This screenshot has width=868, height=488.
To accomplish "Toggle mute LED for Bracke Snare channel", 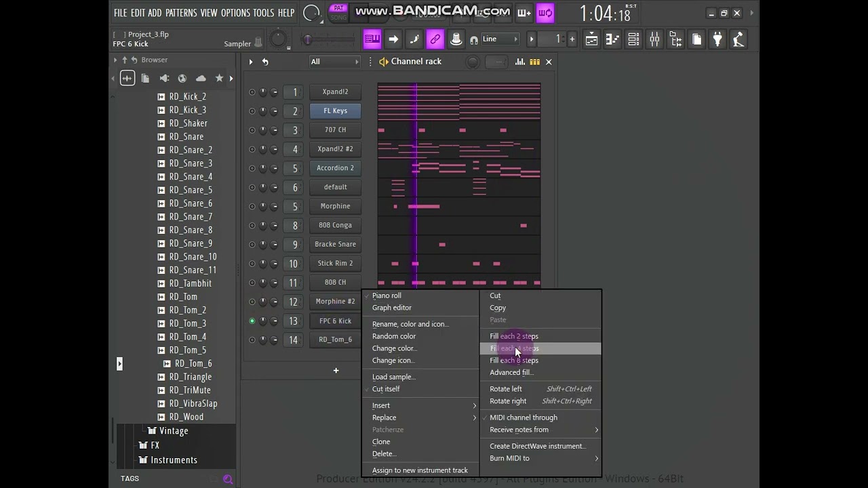I will click(252, 245).
